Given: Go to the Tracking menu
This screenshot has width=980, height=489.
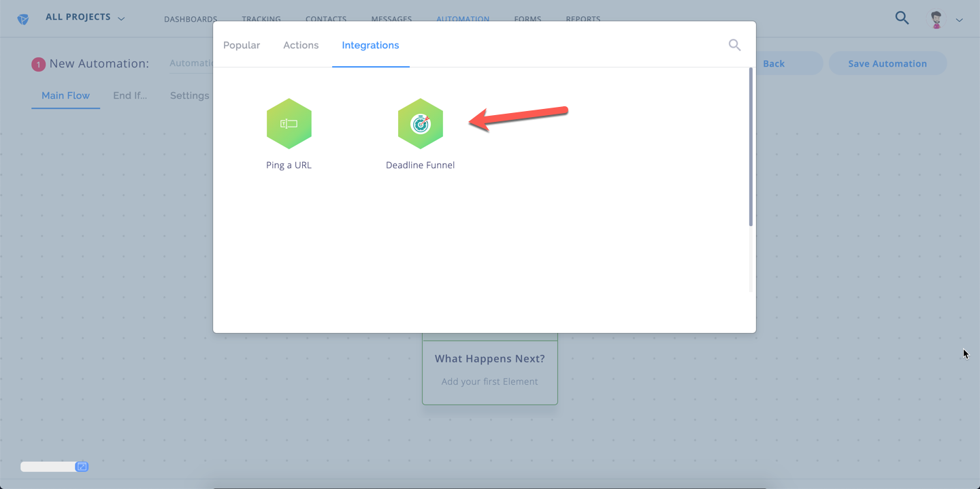Looking at the screenshot, I should coord(261,20).
